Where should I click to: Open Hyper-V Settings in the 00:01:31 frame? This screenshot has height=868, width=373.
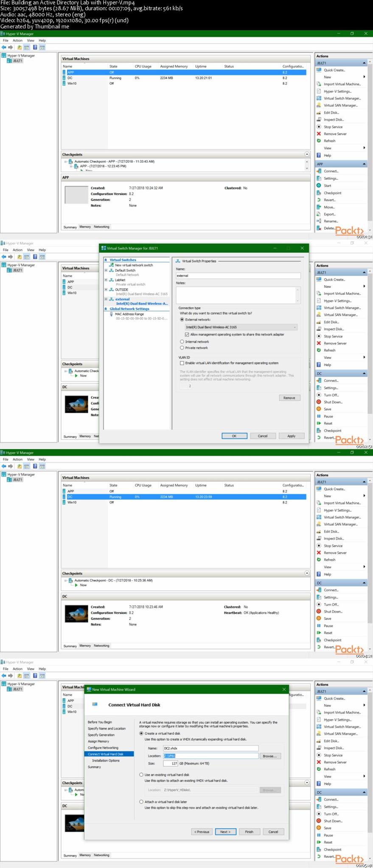337,92
